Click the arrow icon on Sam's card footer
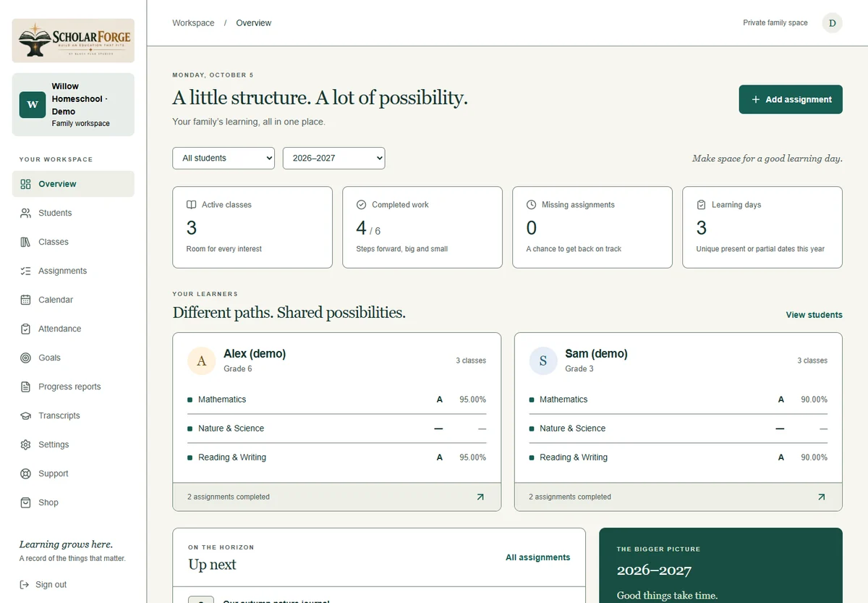868x603 pixels. [822, 497]
